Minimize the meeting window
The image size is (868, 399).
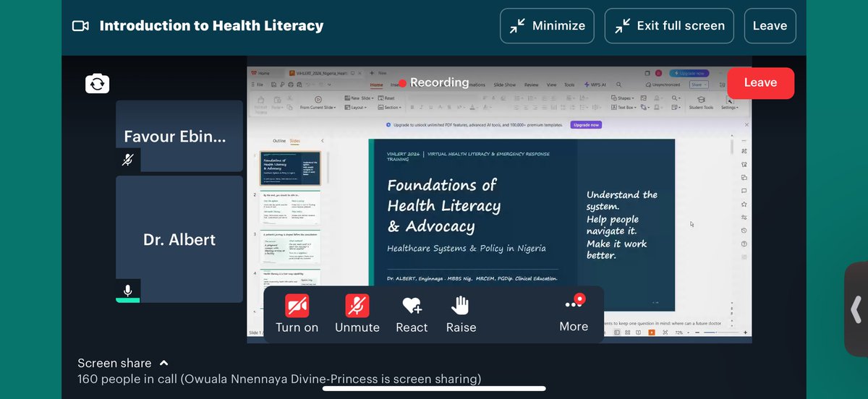click(547, 25)
